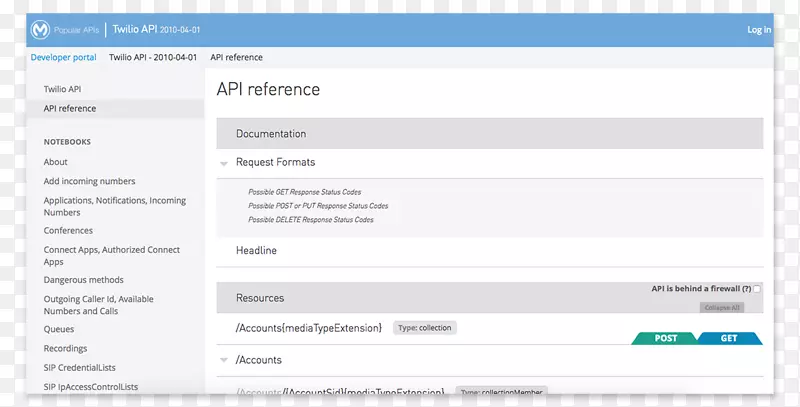The image size is (800, 407).
Task: Open Possible GET Response Status Codes
Action: click(x=305, y=192)
